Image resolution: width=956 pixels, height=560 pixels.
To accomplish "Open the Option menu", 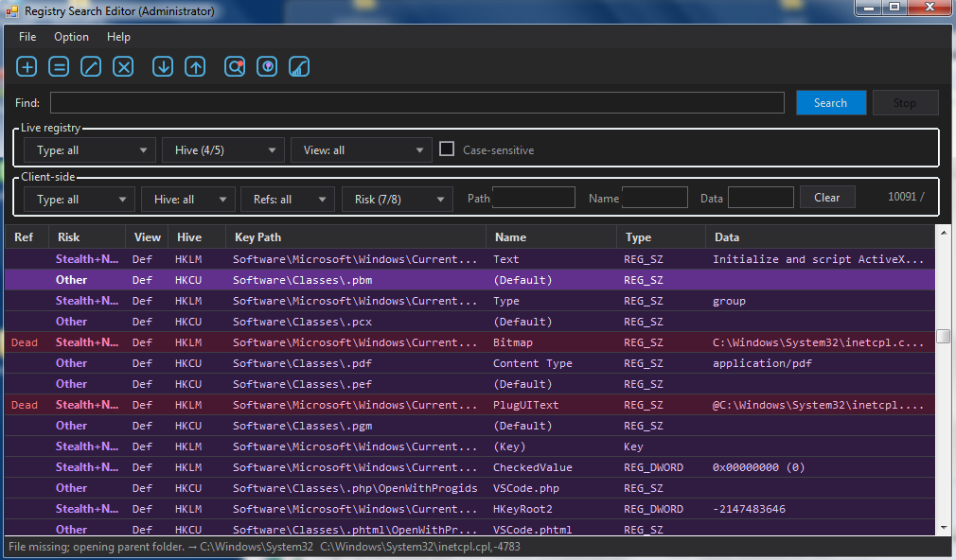I will (x=71, y=37).
